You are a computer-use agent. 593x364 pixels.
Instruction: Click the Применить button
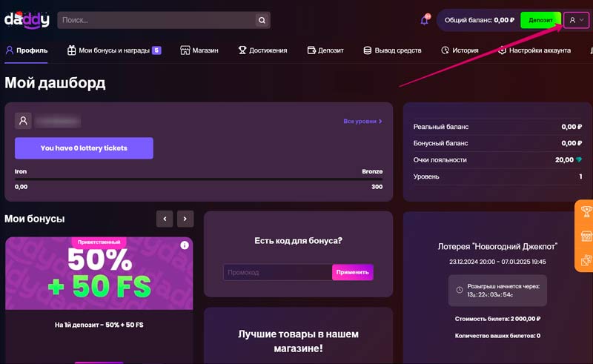click(353, 272)
